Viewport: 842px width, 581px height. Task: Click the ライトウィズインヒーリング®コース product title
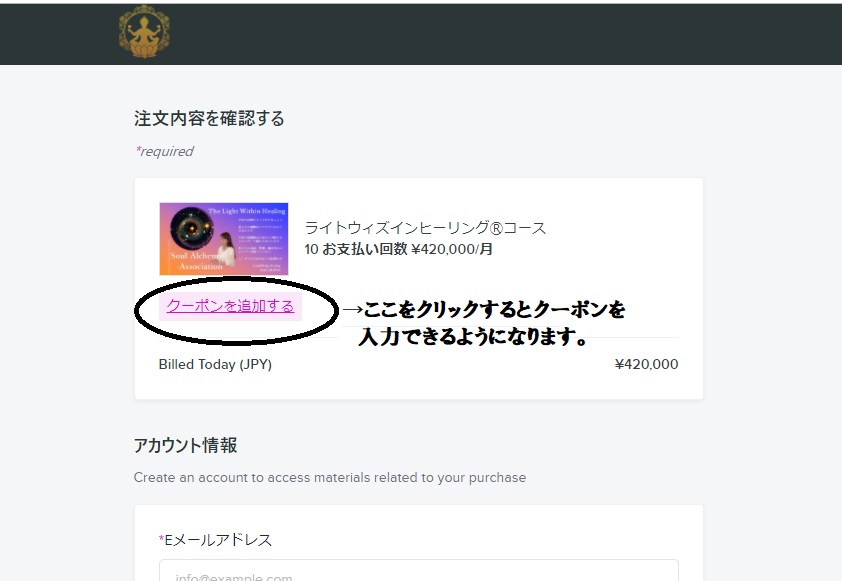click(425, 228)
